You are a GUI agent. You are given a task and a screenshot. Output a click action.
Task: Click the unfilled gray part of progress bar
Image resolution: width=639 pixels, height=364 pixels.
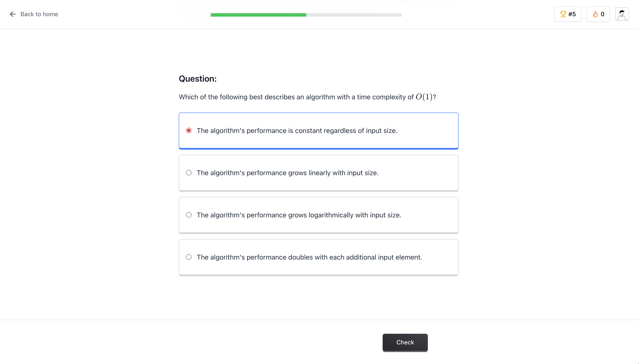(354, 15)
